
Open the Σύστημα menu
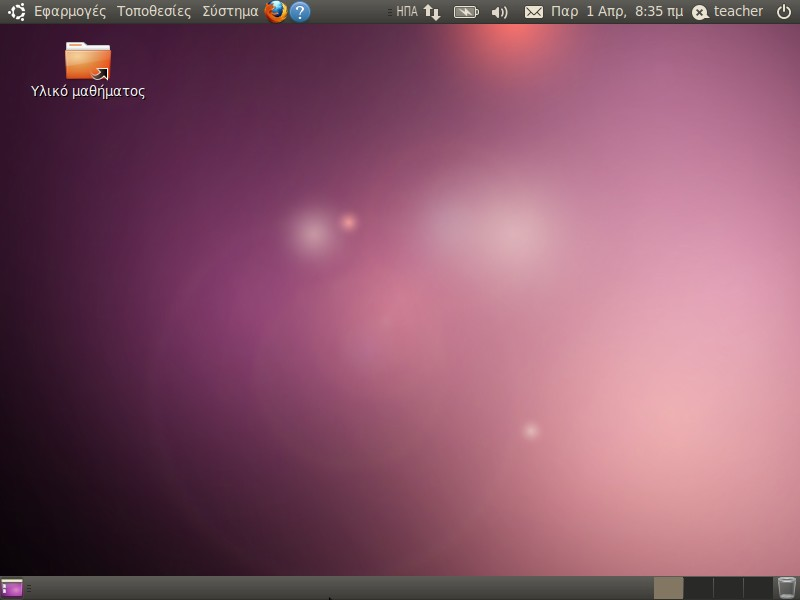tap(230, 11)
